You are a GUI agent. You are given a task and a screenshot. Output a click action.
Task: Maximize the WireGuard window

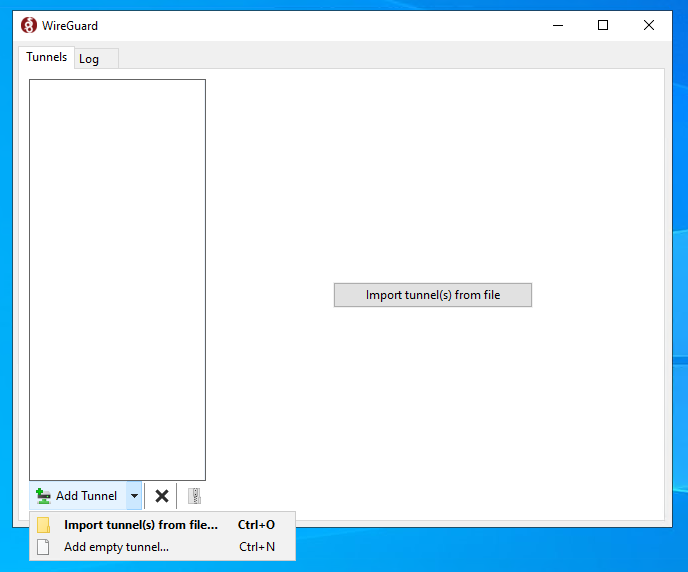point(603,25)
